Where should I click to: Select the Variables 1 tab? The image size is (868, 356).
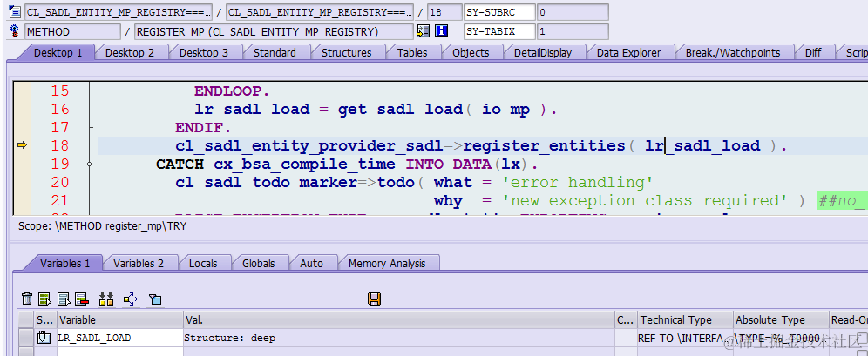click(64, 263)
